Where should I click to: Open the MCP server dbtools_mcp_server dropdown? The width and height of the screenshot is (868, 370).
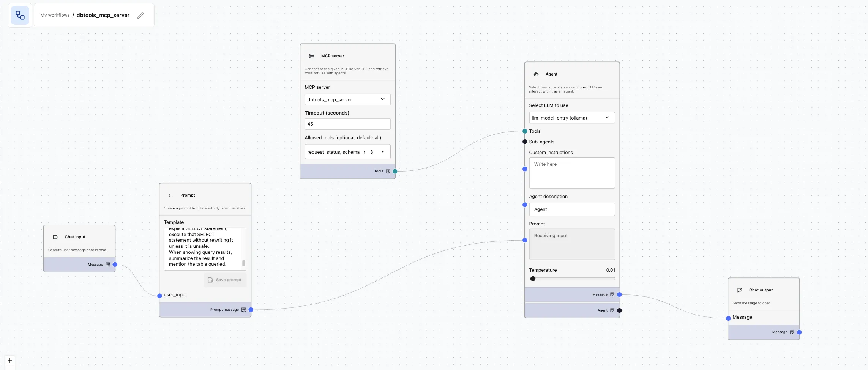347,99
